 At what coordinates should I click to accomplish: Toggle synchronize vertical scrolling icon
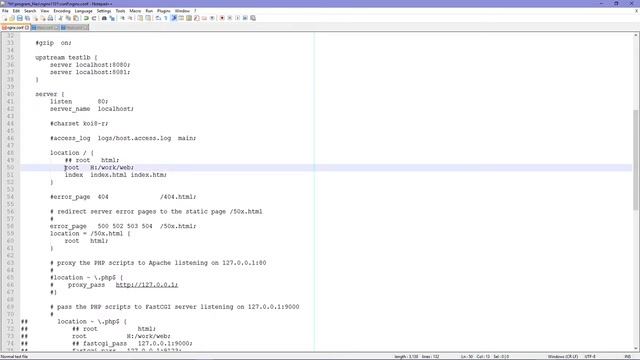point(140,18)
